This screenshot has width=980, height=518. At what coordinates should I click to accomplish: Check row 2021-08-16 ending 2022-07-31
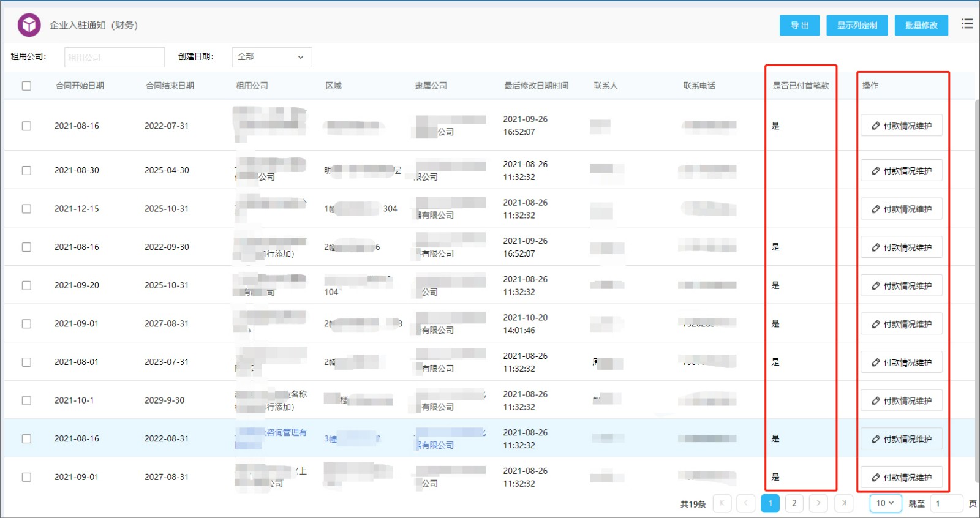pyautogui.click(x=26, y=126)
